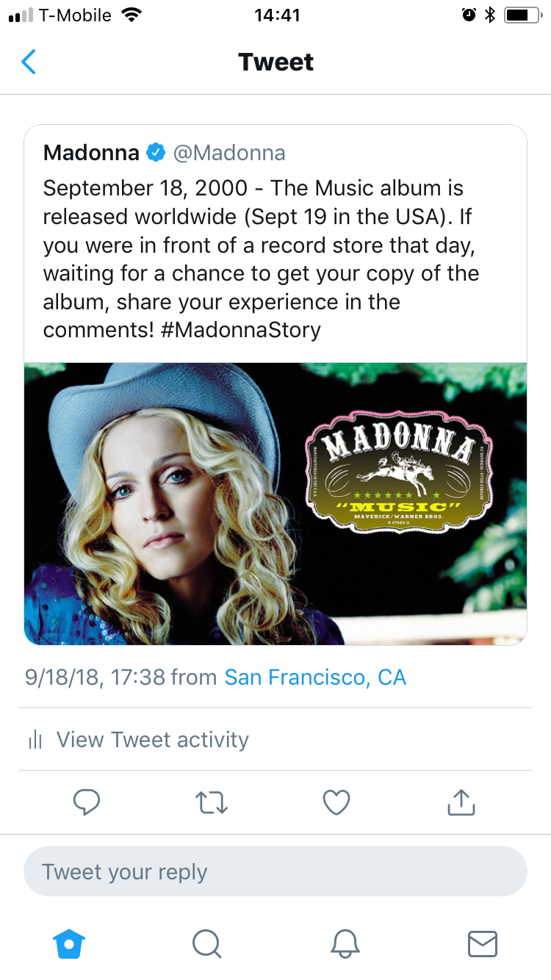
Task: Tap the Madonna display name
Action: coord(91,153)
